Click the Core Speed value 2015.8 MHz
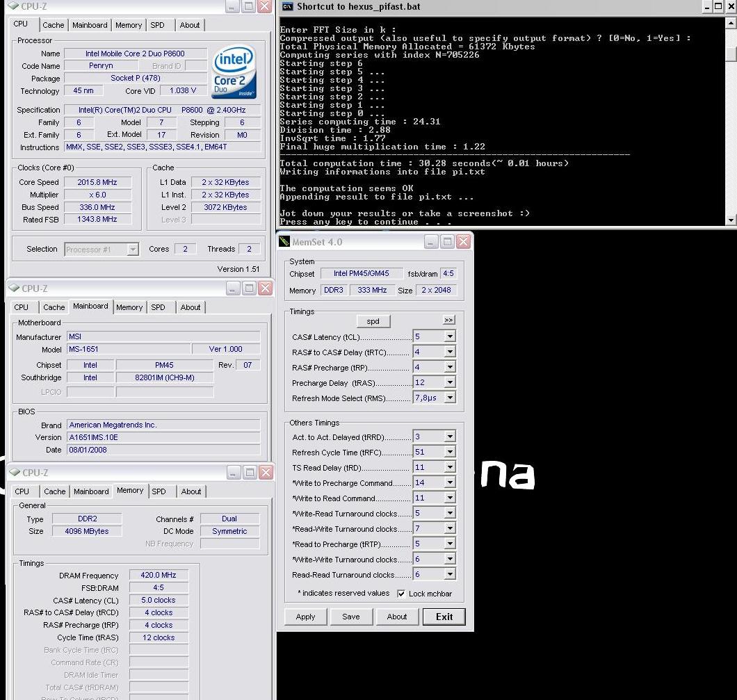737x700 pixels. tap(97, 182)
